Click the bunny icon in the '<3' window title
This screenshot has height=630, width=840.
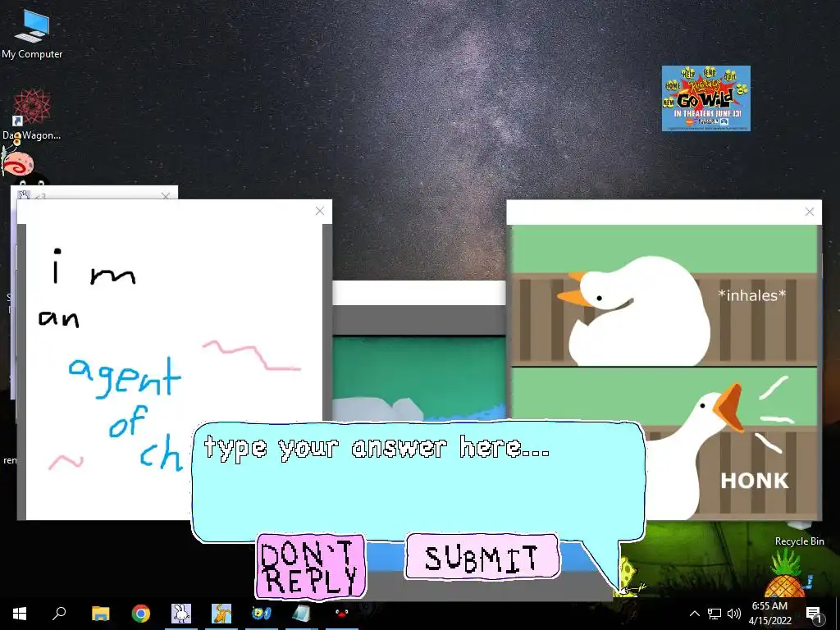[x=23, y=195]
